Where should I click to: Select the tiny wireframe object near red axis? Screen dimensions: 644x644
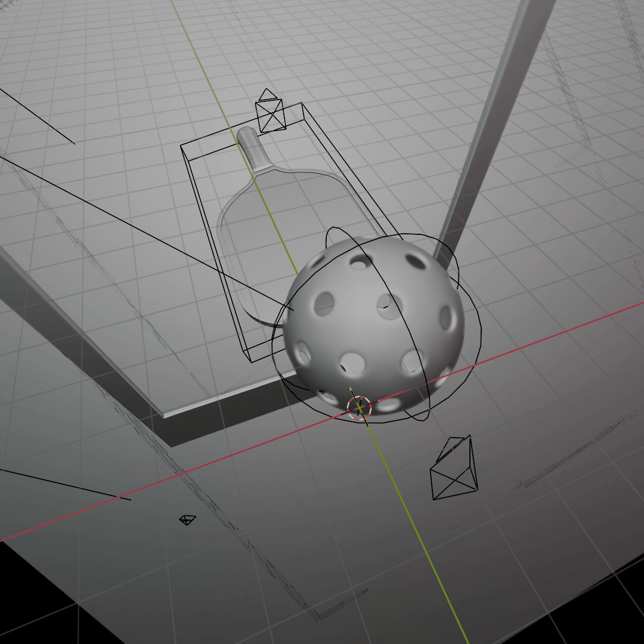tap(187, 520)
